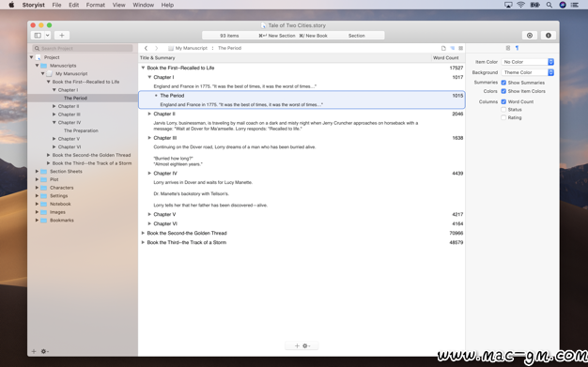The image size is (588, 367).
Task: Toggle the sidebar layout button
Action: click(x=38, y=36)
